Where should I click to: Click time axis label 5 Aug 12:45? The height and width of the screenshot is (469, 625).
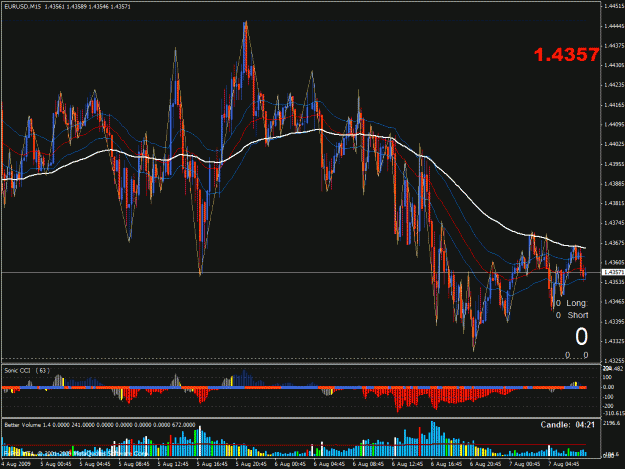tap(173, 464)
